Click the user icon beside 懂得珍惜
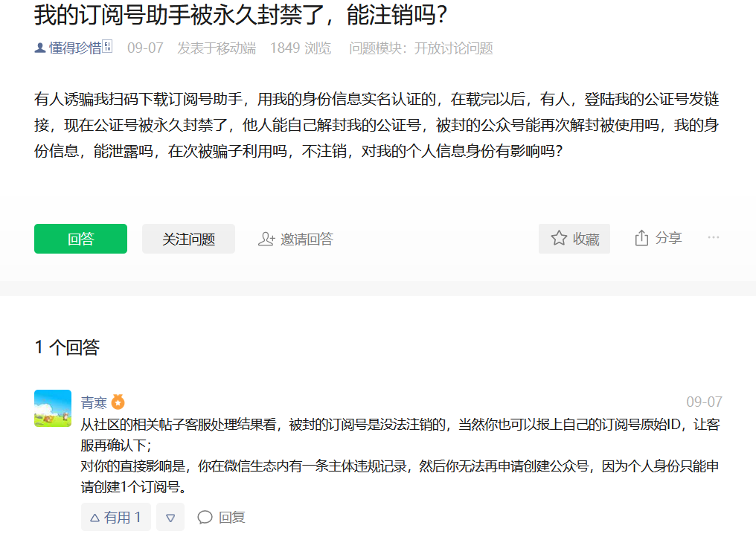The height and width of the screenshot is (534, 756). (x=40, y=48)
